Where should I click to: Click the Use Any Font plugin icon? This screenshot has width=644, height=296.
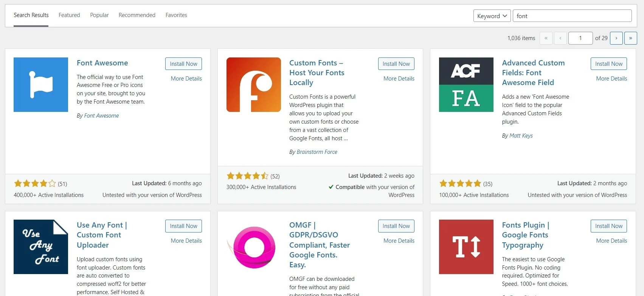(41, 247)
